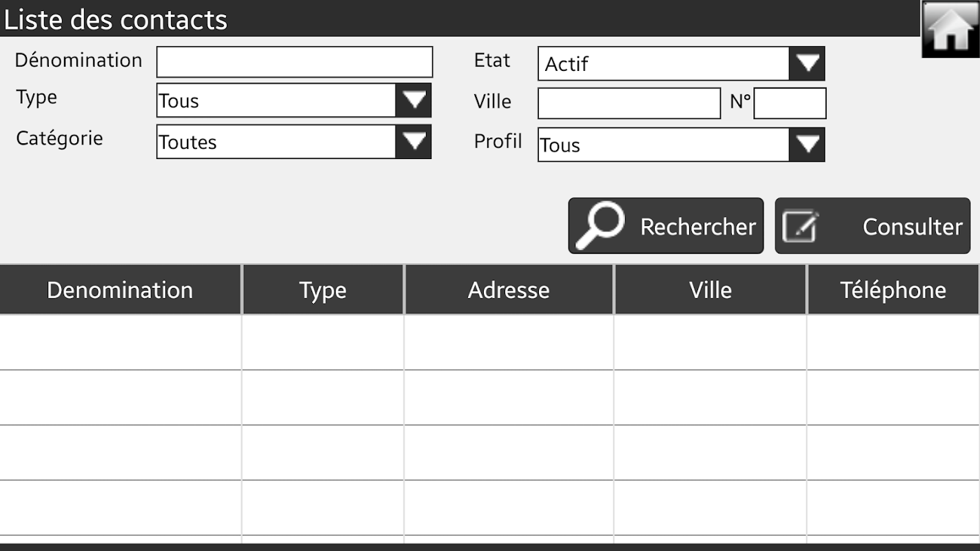Viewport: 980px width, 551px height.
Task: Open the Etat dropdown arrow
Action: coord(807,63)
